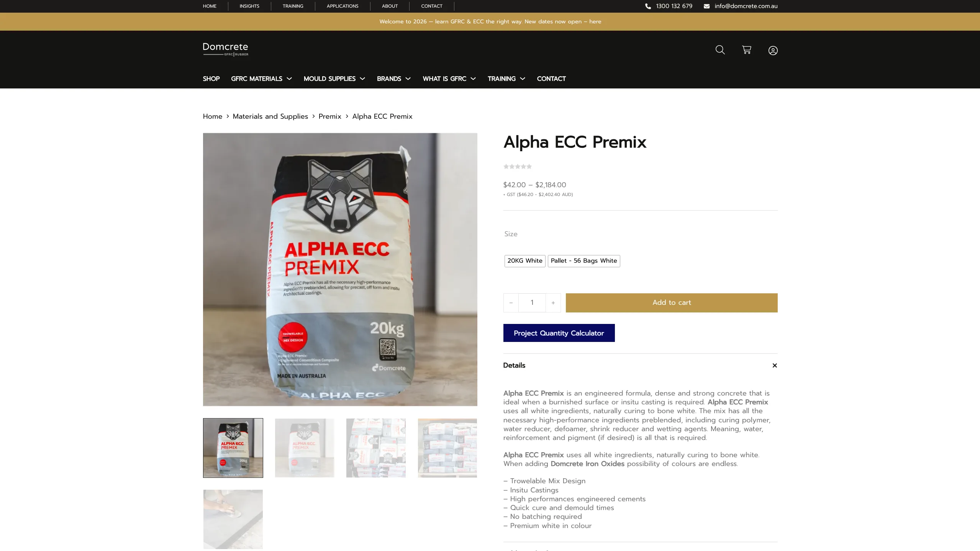Increase quantity with the plus button
Image resolution: width=980 pixels, height=551 pixels.
tap(553, 303)
